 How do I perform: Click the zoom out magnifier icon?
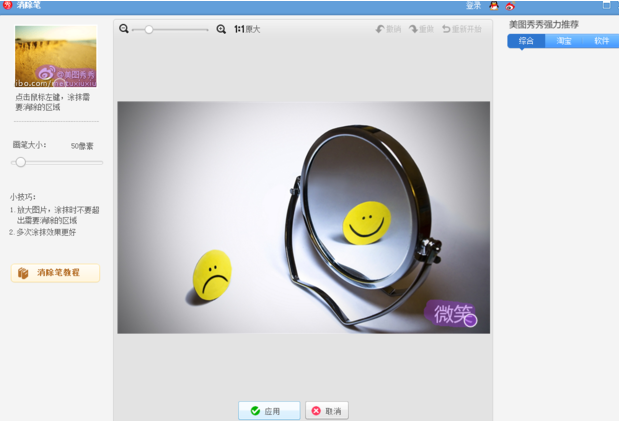(124, 29)
